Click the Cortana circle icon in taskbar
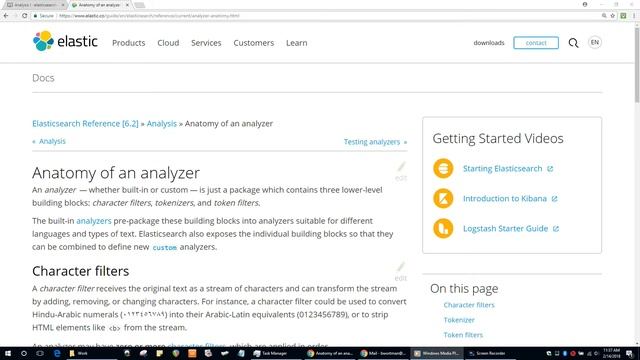This screenshot has width=640, height=360. click(24, 353)
